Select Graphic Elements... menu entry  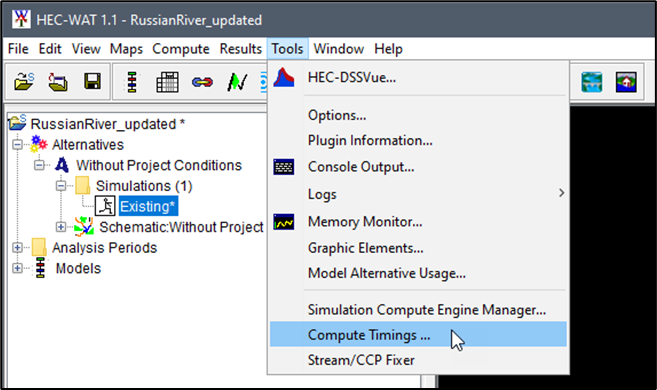(x=418, y=248)
